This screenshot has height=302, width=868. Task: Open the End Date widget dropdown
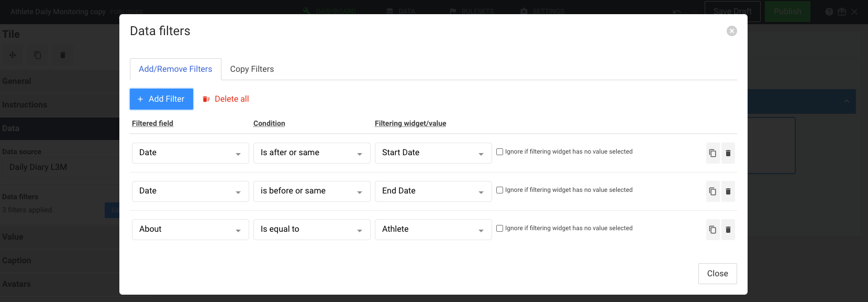[x=433, y=191]
